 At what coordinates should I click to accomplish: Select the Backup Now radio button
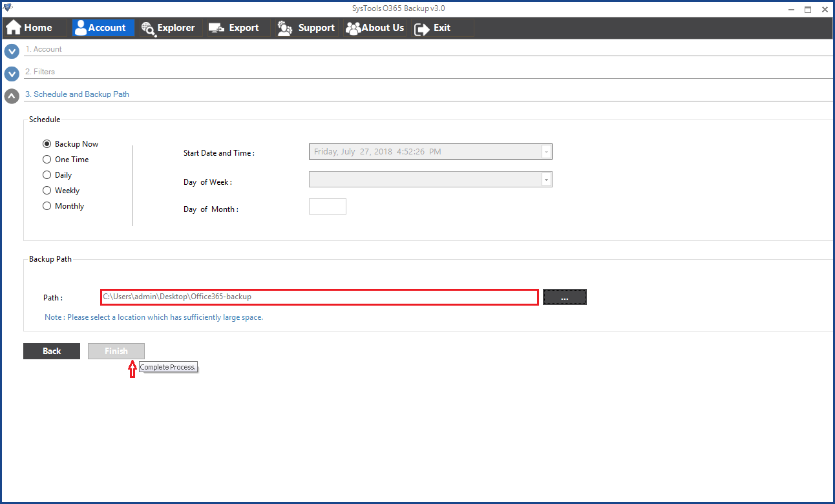tap(47, 144)
